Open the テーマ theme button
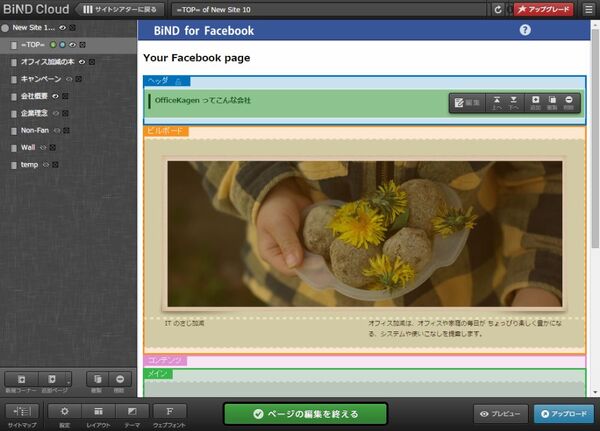Viewport: 600px width, 431px height. point(132,412)
